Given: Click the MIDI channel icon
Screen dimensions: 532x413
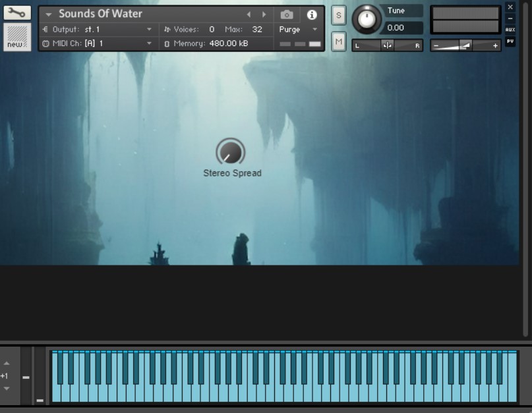Looking at the screenshot, I should click(45, 43).
